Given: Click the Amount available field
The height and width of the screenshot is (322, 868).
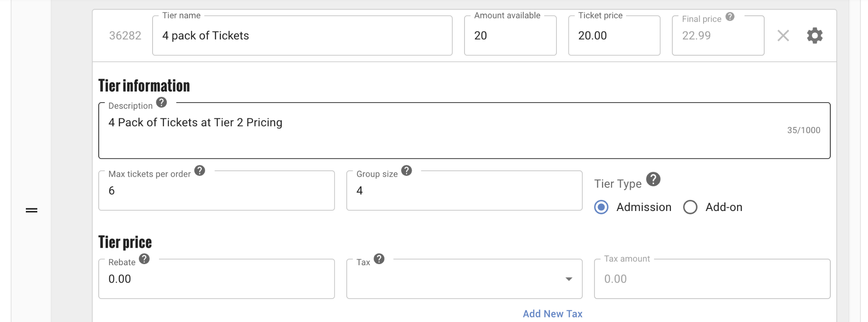Looking at the screenshot, I should [x=510, y=36].
